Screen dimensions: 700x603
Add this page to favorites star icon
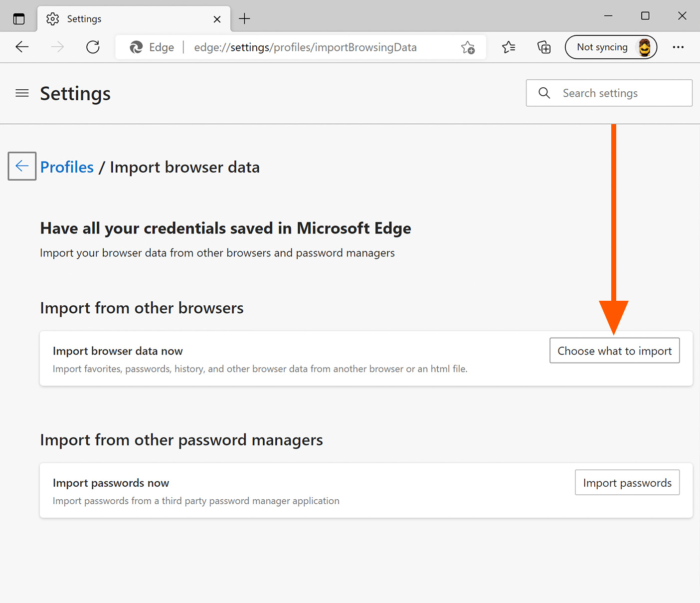pyautogui.click(x=468, y=47)
